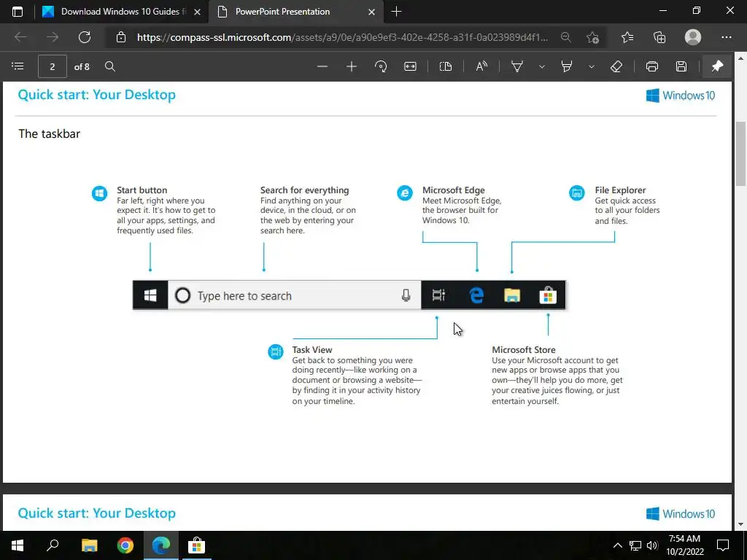The image size is (747, 560).
Task: Open a new browser tab
Action: (396, 12)
